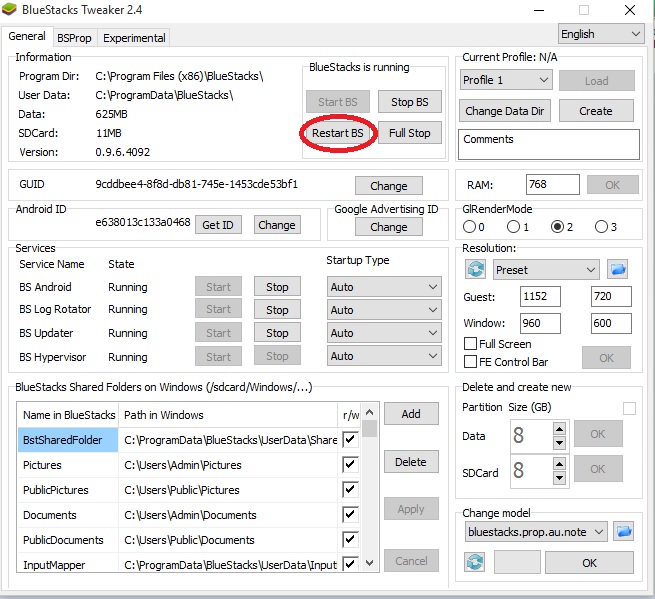Open the resolution preset folder icon
The image size is (655, 599).
tap(618, 269)
